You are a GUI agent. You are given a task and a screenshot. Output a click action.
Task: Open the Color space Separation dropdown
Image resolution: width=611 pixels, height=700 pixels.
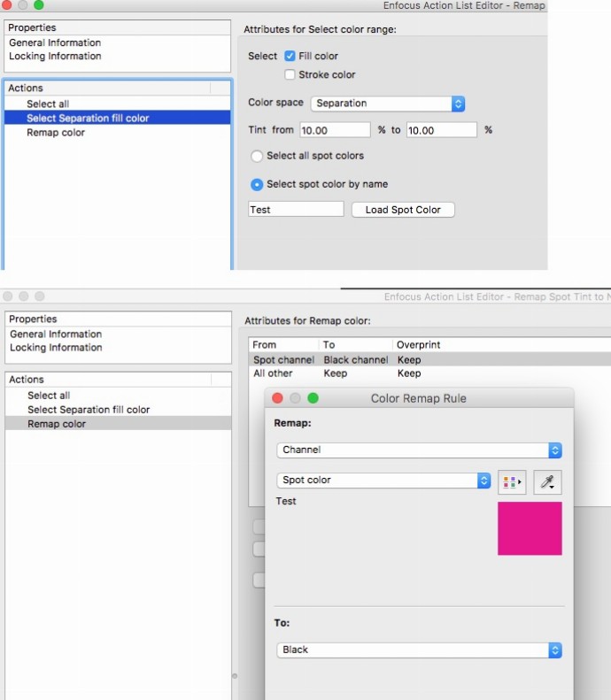click(388, 104)
